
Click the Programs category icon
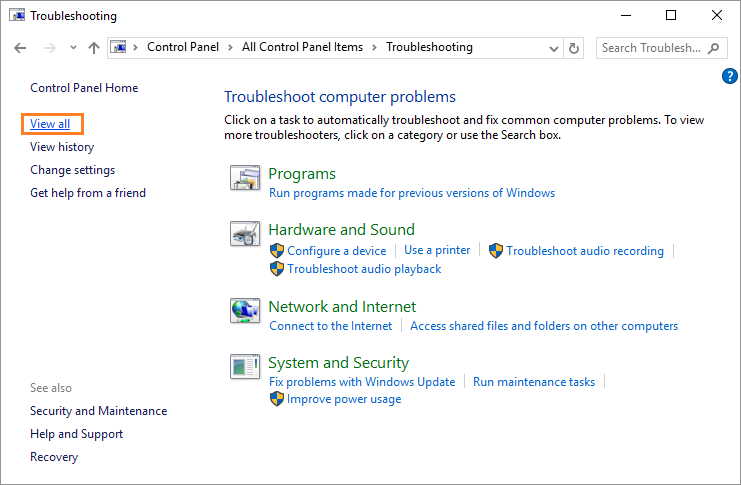[245, 178]
